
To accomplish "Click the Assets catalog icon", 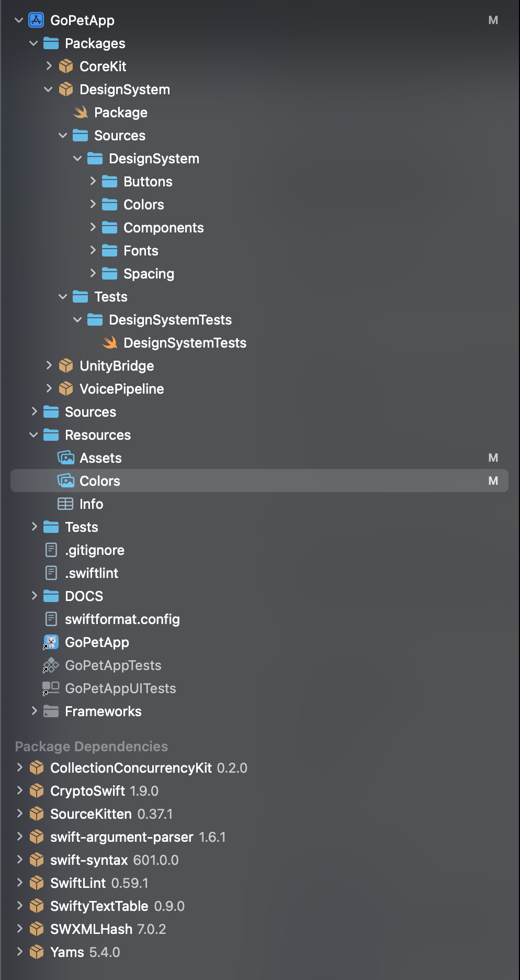I will pyautogui.click(x=66, y=458).
